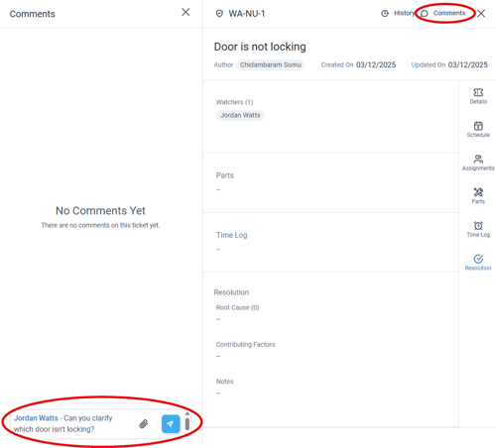Click the Jordan Watts mention in comment box
The width and height of the screenshot is (496, 448).
tap(36, 418)
